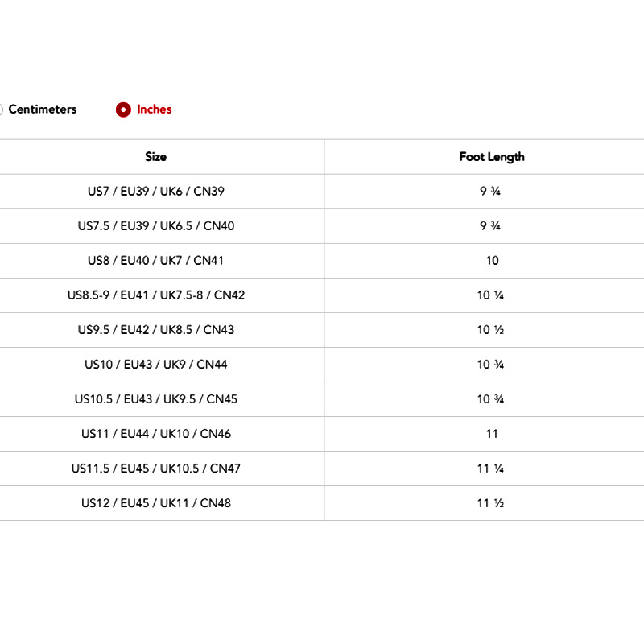Select the 10 ½ foot length value

click(490, 330)
